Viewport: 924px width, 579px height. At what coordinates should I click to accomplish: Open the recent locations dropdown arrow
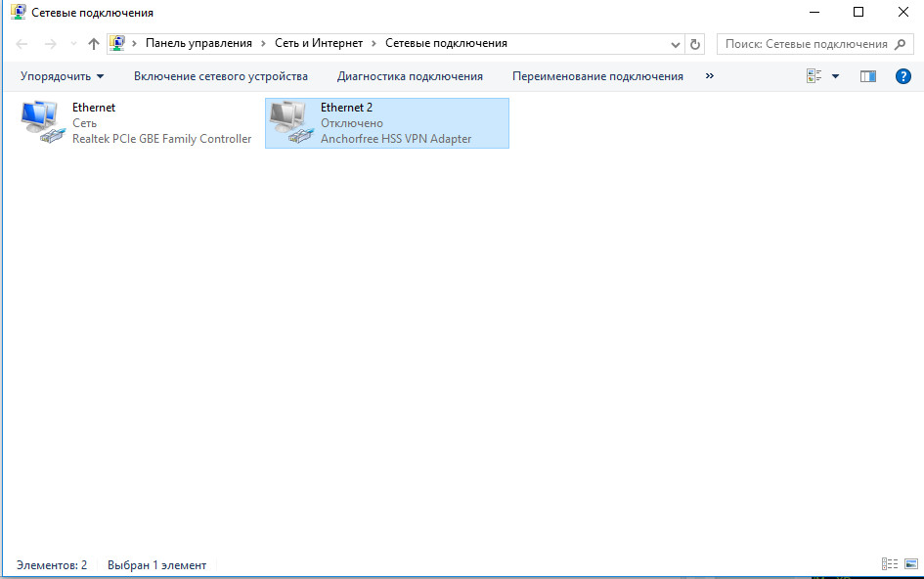[73, 44]
